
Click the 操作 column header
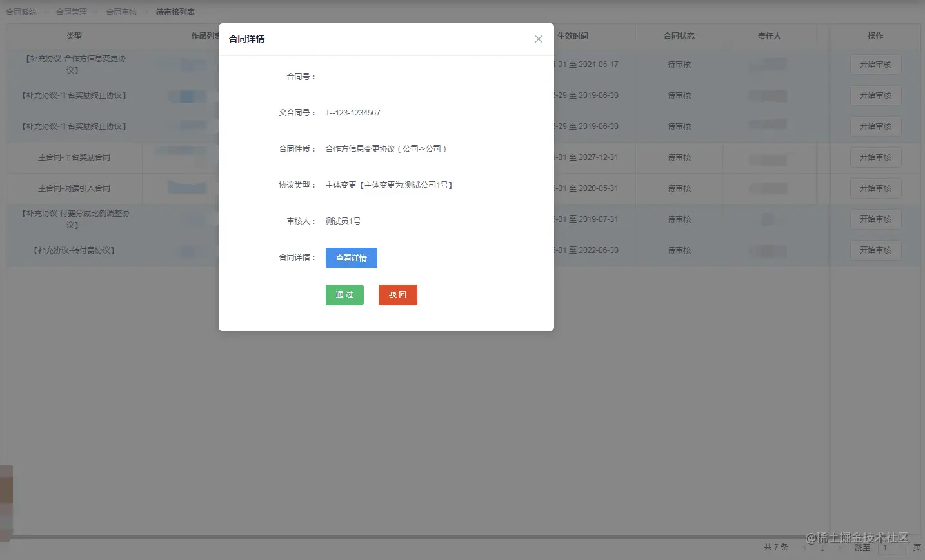click(x=875, y=36)
